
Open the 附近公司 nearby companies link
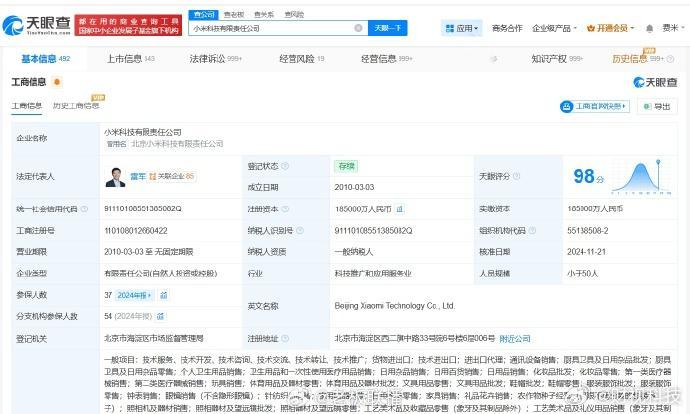click(x=515, y=339)
